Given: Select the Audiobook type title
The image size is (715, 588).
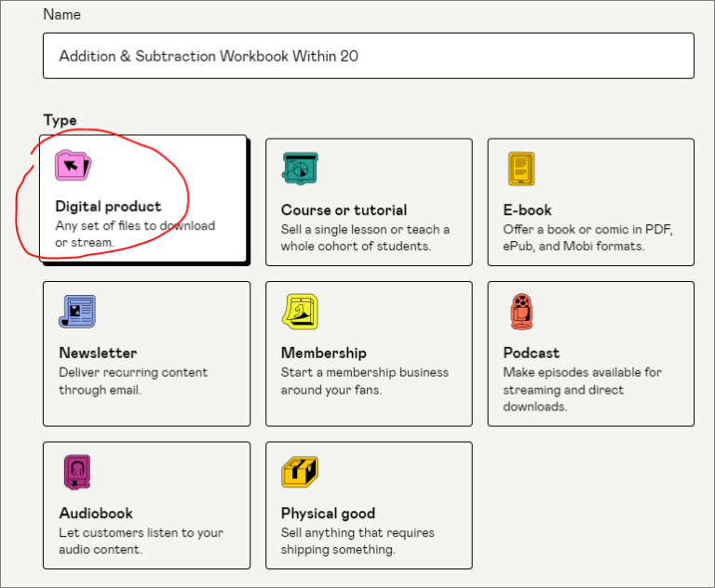Looking at the screenshot, I should pos(96,513).
